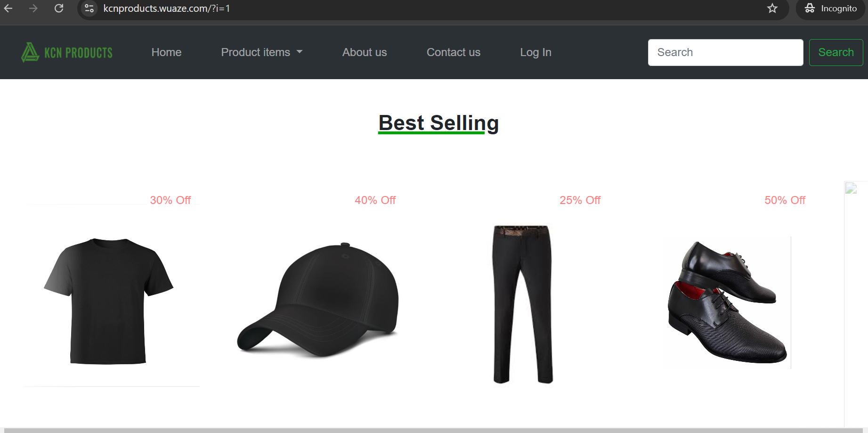Bookmark this page with star icon
Image resolution: width=868 pixels, height=433 pixels.
[x=772, y=8]
